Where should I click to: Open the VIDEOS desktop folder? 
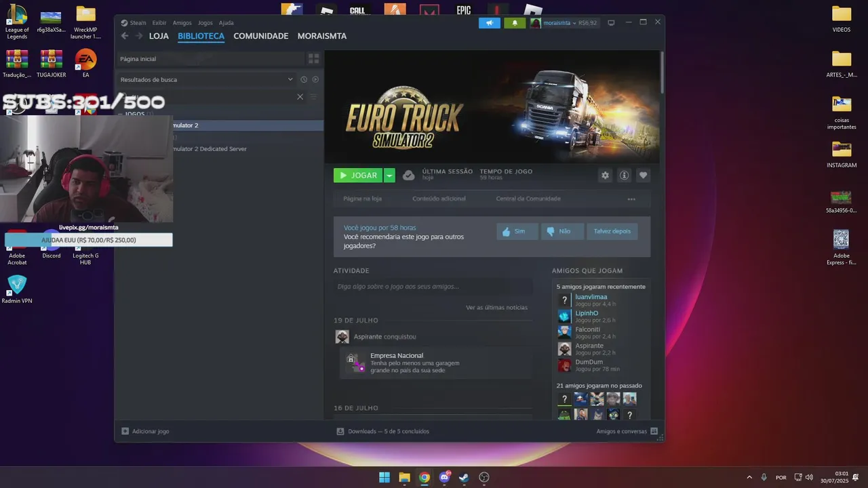[x=842, y=19]
